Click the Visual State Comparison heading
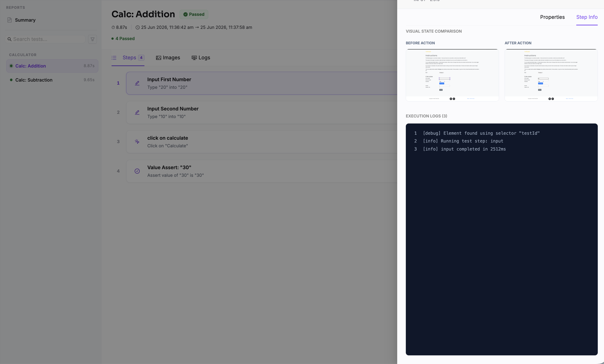 (434, 31)
